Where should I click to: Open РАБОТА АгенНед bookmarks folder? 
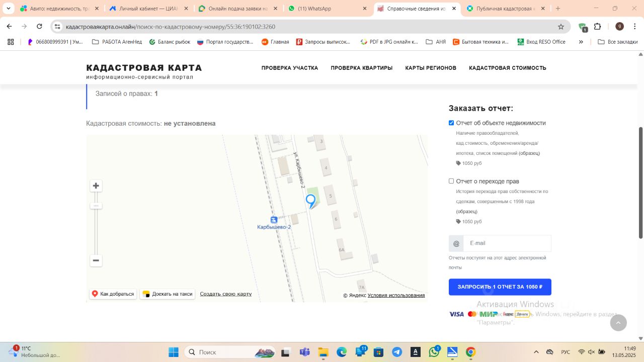click(117, 42)
